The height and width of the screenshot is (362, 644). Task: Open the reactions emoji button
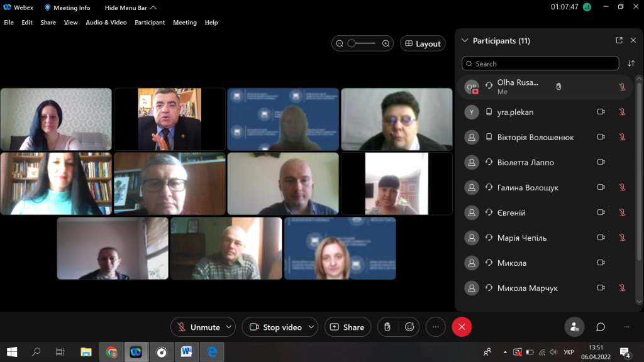[409, 327]
